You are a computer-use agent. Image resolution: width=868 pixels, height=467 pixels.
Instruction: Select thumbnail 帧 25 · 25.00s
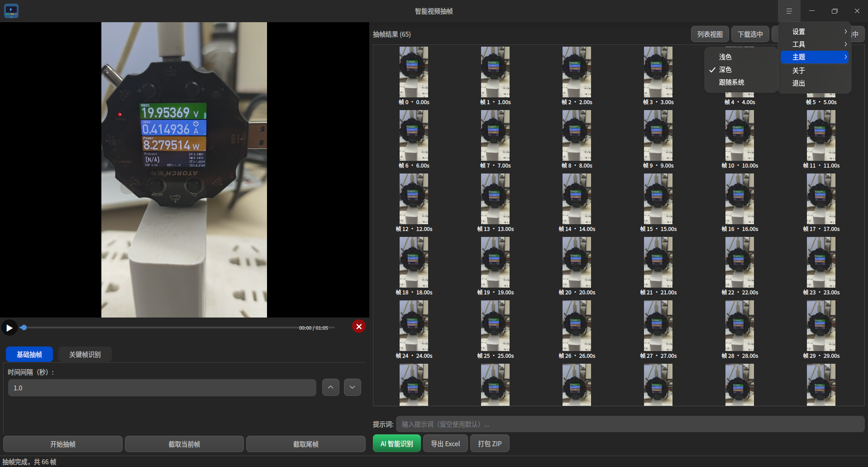point(496,330)
